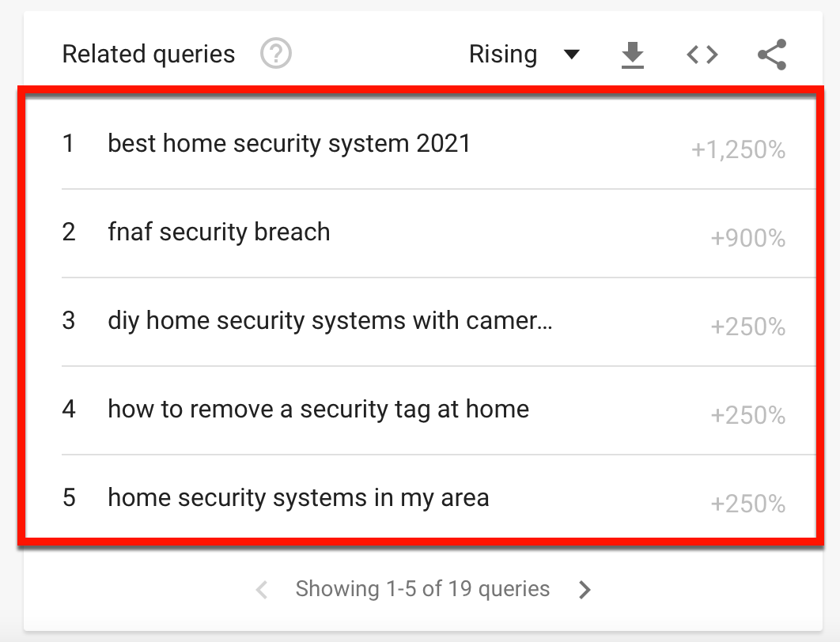Click rank number 5 in list
The height and width of the screenshot is (642, 840).
click(69, 497)
